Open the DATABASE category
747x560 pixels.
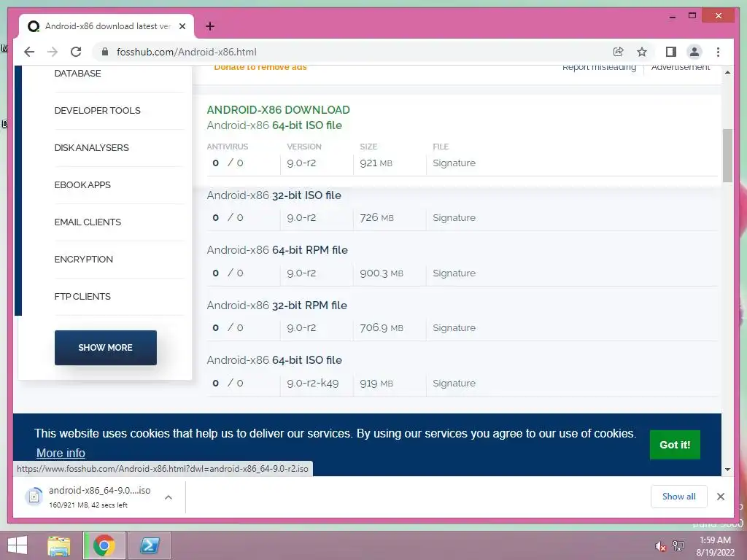77,74
